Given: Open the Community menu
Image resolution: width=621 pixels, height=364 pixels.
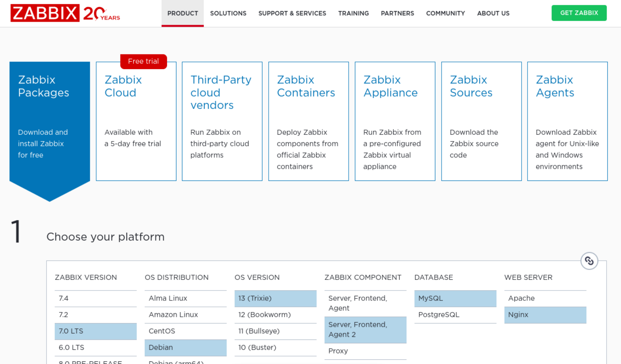Looking at the screenshot, I should pos(446,13).
